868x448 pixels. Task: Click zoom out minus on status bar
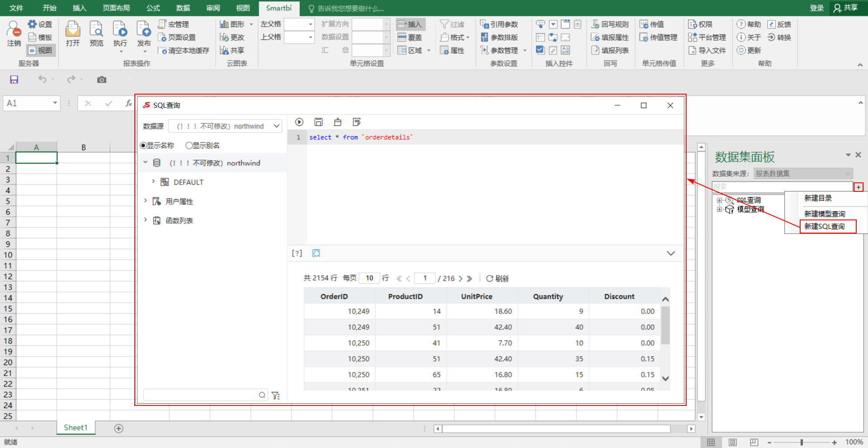click(769, 442)
